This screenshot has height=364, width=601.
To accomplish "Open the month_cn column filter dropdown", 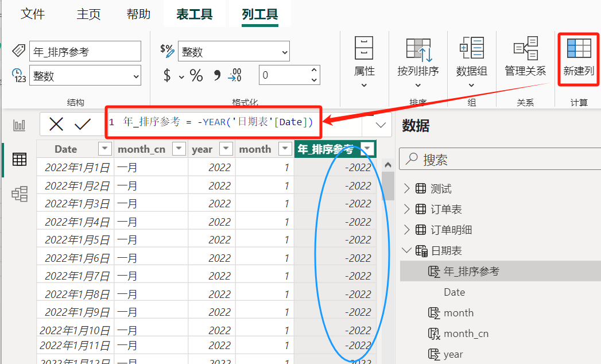I will pos(179,149).
